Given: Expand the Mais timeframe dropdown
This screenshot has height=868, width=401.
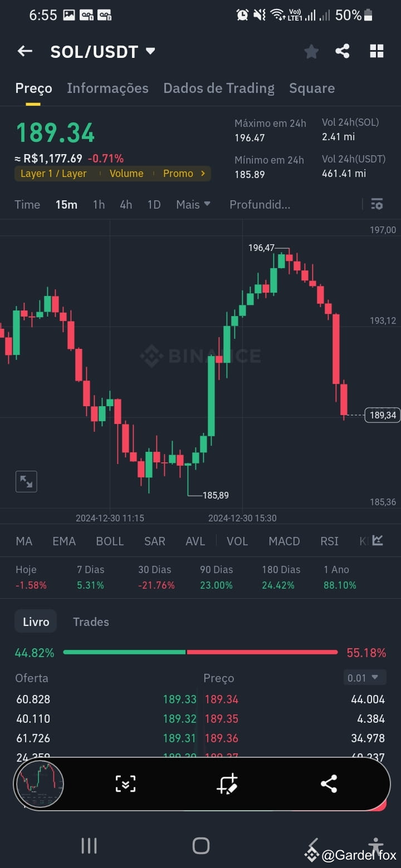Looking at the screenshot, I should click(x=193, y=205).
